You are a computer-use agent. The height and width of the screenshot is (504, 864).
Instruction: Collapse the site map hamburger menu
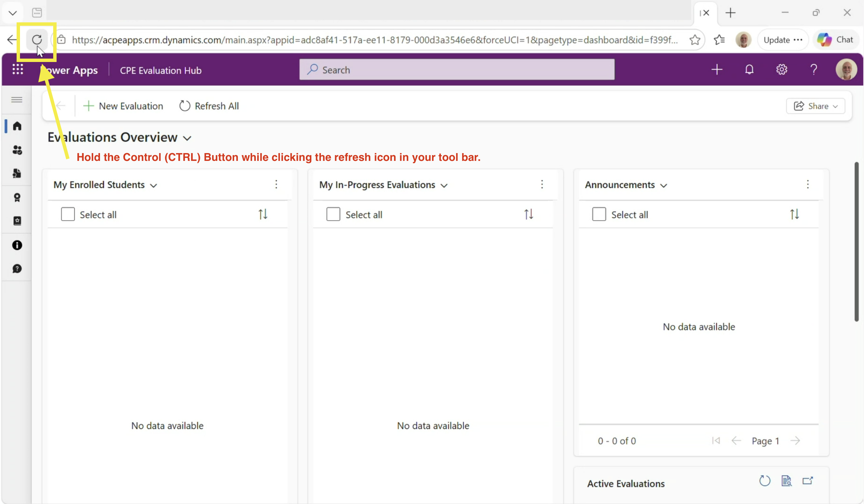pos(17,100)
